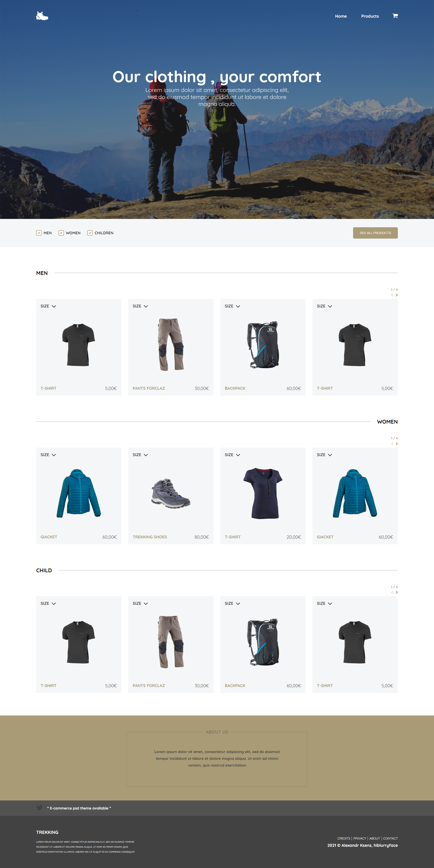Viewport: 434px width, 868px height.
Task: Go to previous page in MEN carousel
Action: pos(392,295)
